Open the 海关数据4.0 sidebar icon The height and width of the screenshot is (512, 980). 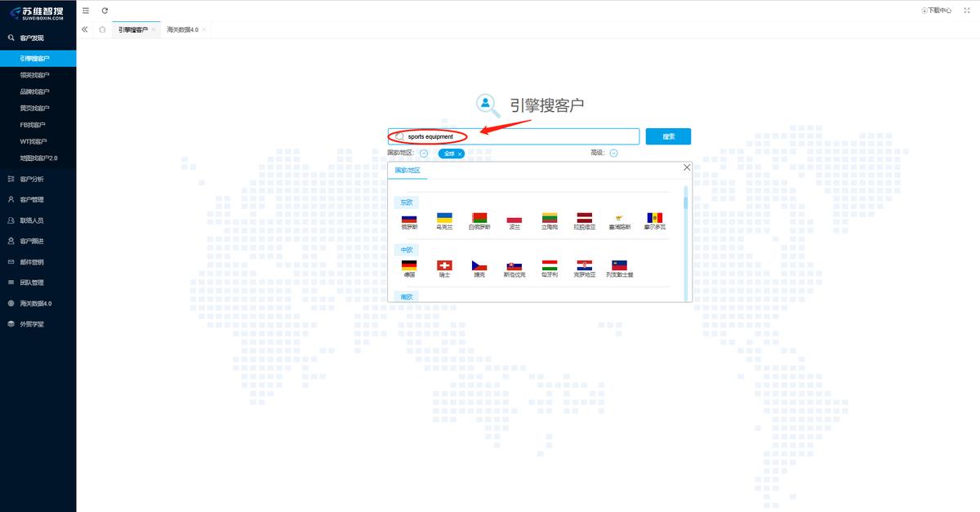10,303
